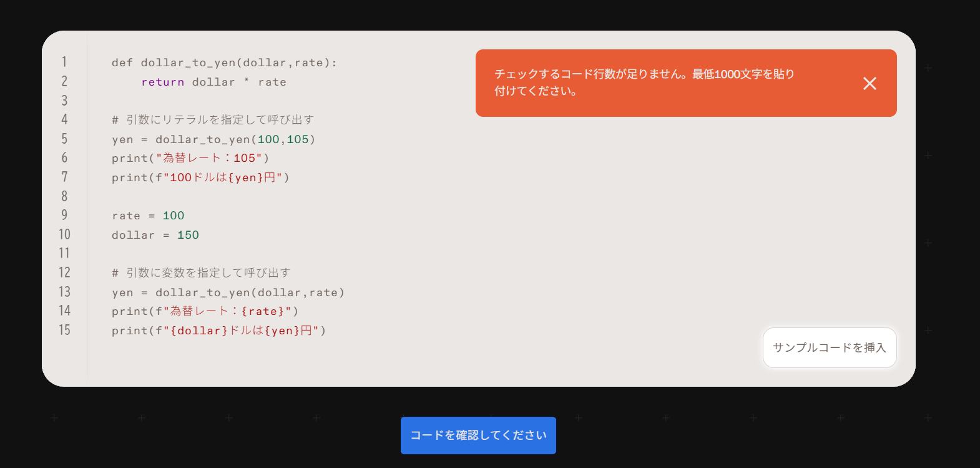Dismiss the orange error notification
Image resolution: width=980 pixels, height=468 pixels.
coord(870,83)
